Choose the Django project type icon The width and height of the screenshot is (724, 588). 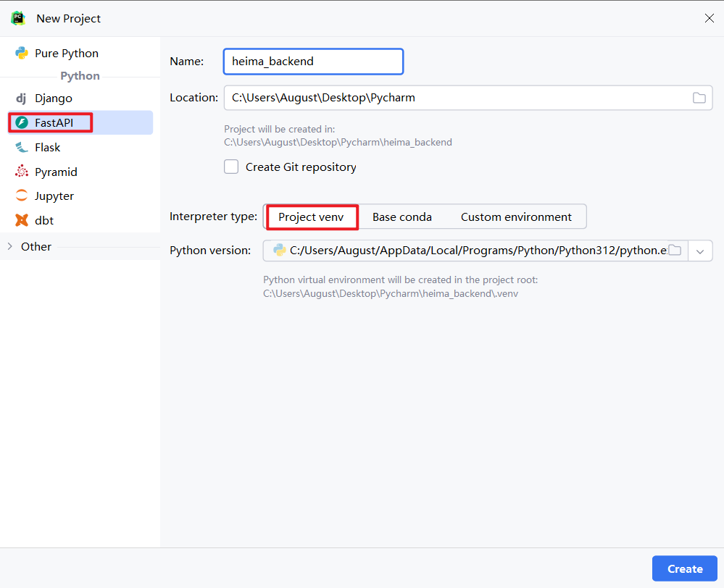22,98
